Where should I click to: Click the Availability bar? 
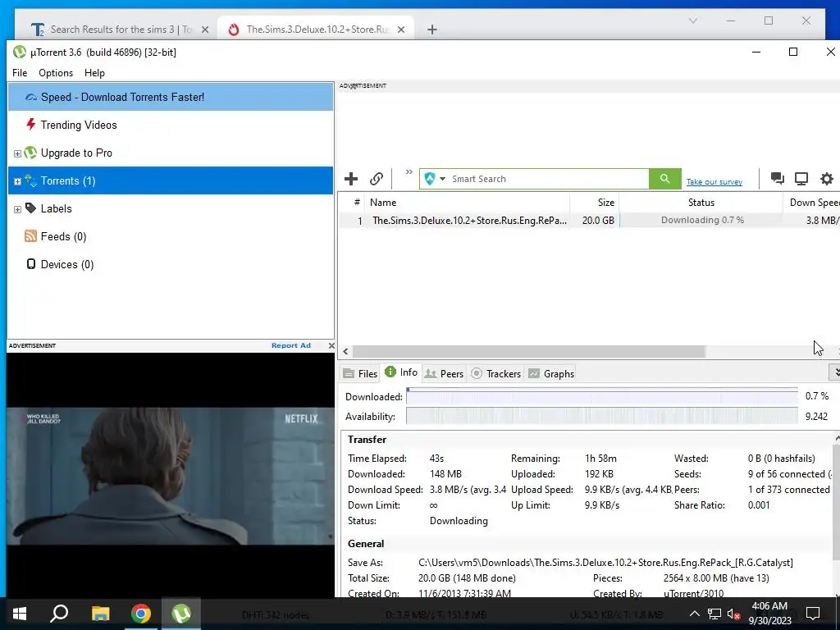(x=601, y=416)
